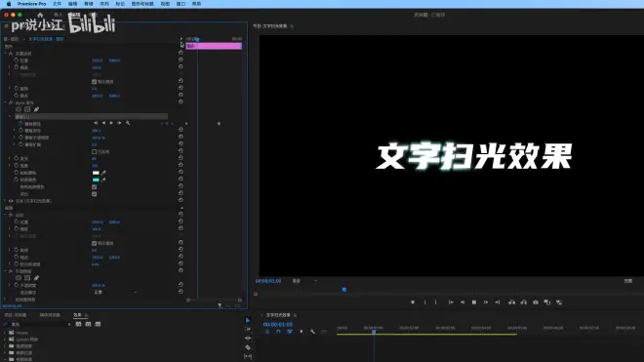Open the end color cyan swatch

click(96, 180)
